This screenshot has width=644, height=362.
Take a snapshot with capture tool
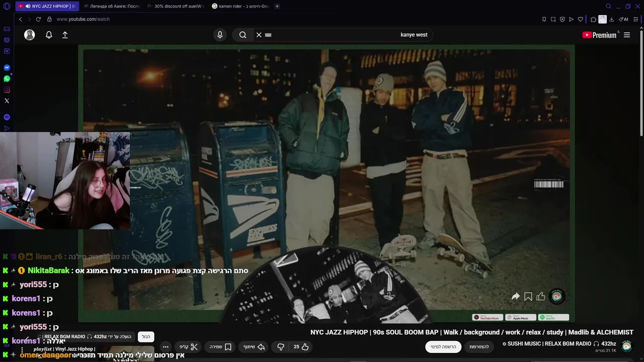[x=553, y=19]
